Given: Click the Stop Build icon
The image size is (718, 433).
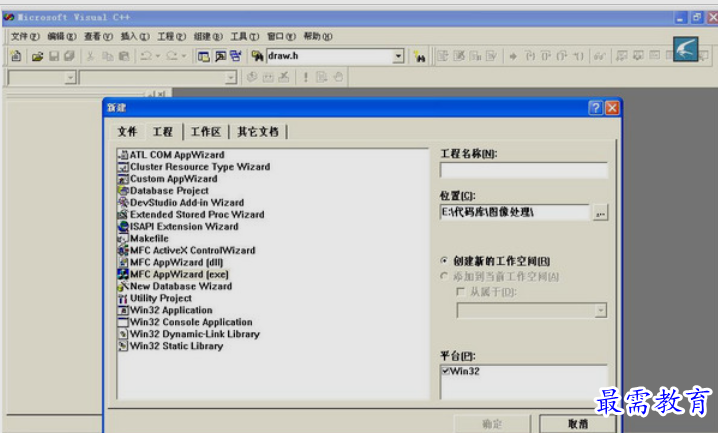Looking at the screenshot, I should [284, 77].
